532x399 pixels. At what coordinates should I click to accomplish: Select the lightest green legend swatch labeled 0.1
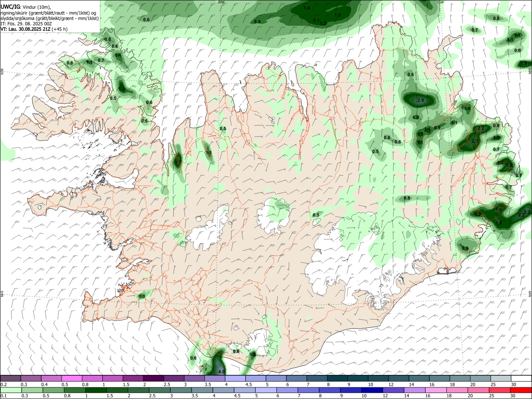pyautogui.click(x=11, y=390)
